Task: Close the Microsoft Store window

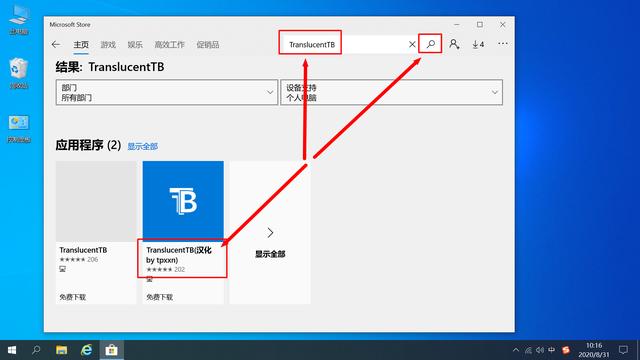Action: tap(502, 24)
